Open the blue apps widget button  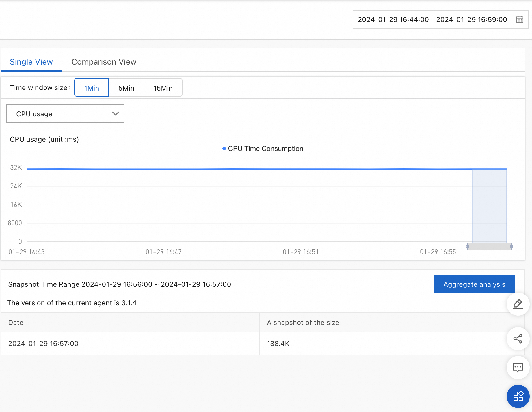(x=518, y=396)
